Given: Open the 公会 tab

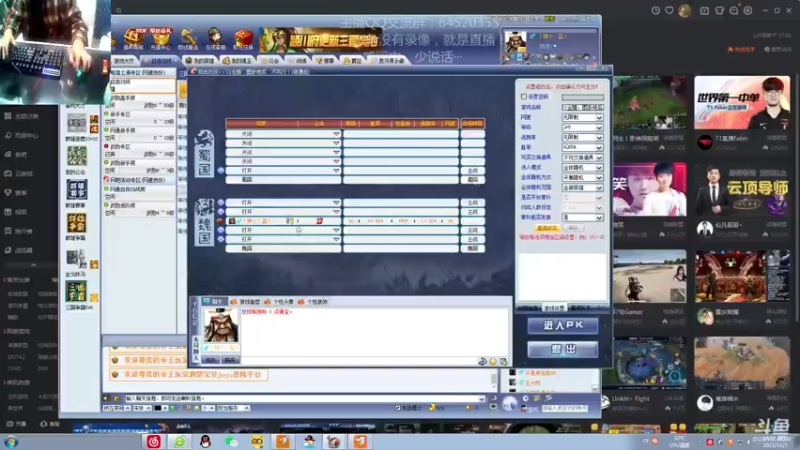Looking at the screenshot, I should click(x=270, y=61).
